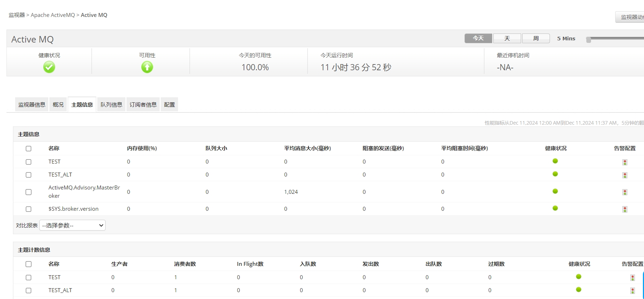
Task: Check the TEST row checkbox in 主题计数信息 table
Action: [x=28, y=277]
